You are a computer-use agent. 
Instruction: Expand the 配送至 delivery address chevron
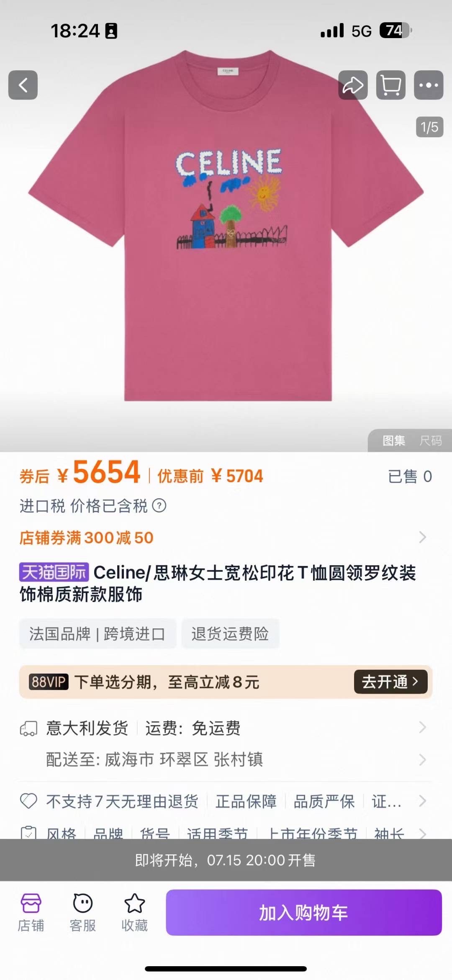point(423,759)
